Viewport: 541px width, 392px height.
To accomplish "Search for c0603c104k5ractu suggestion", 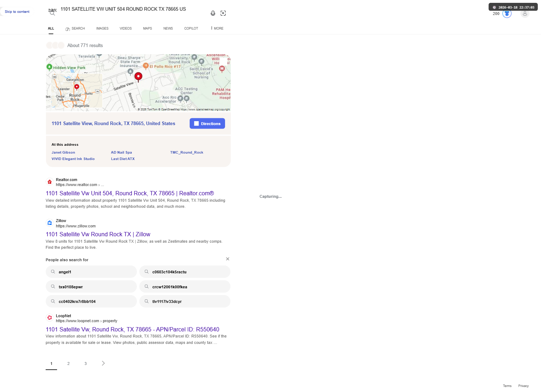I will tap(185, 272).
